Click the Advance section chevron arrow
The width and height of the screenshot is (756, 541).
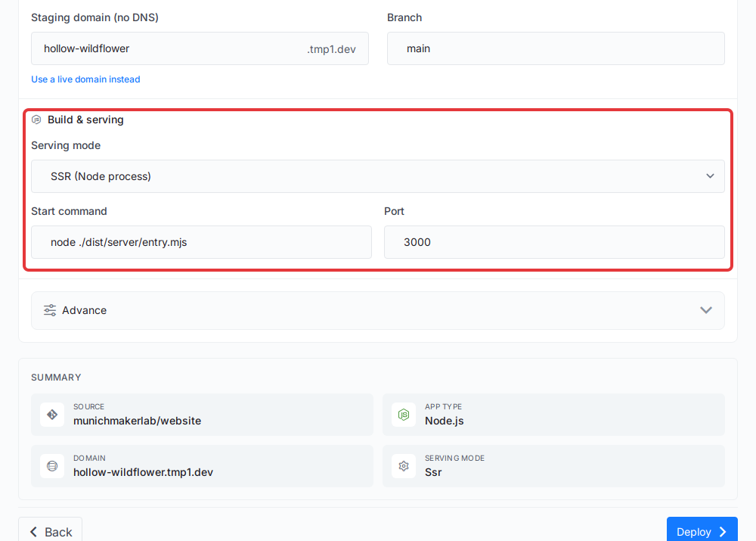706,310
